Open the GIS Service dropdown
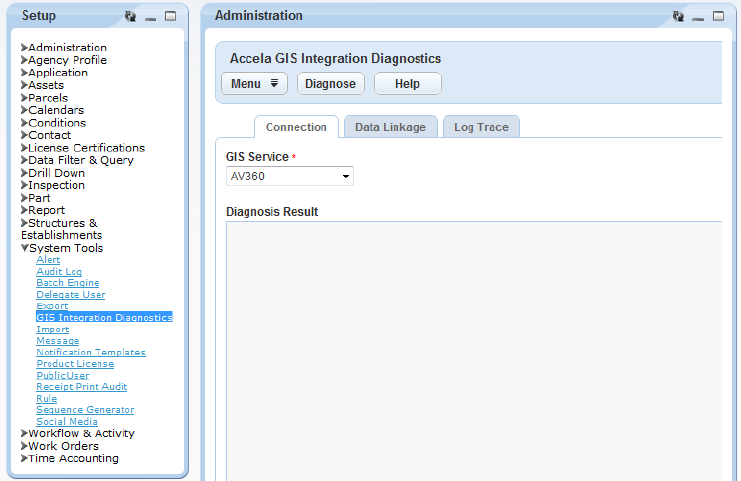The width and height of the screenshot is (741, 481). (290, 176)
